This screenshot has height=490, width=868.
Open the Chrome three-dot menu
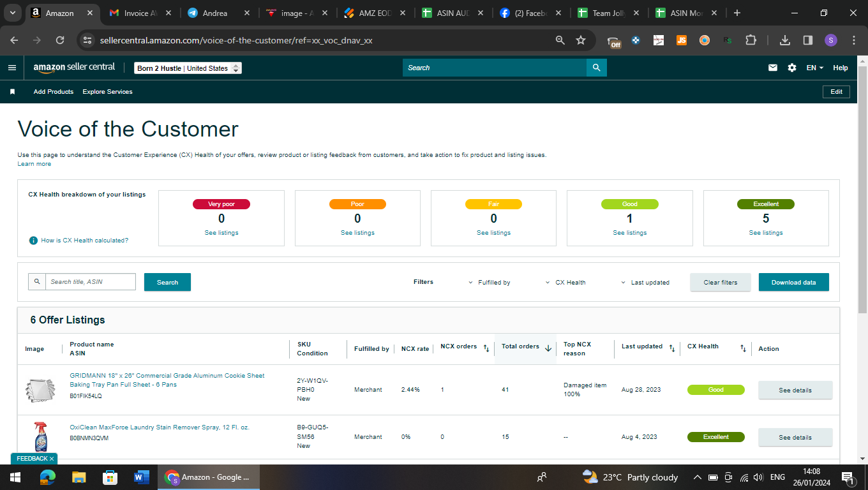(854, 40)
